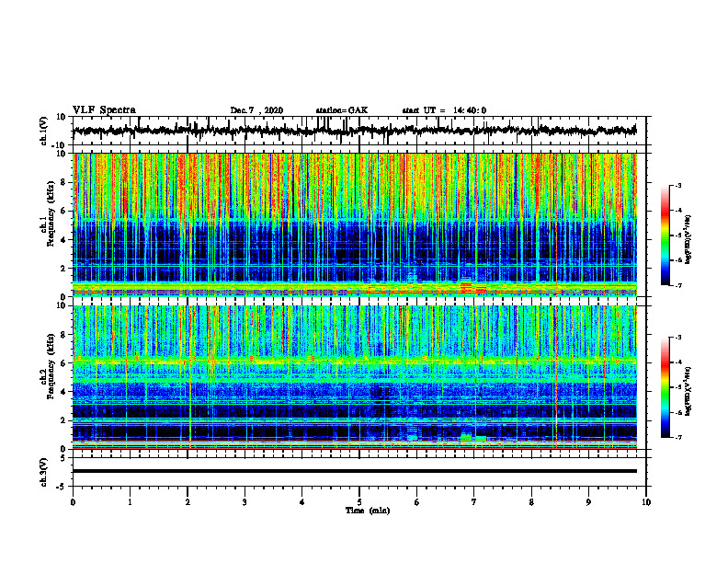Click time axis tick label '3'
Screen dimensions: 728x563
245,502
